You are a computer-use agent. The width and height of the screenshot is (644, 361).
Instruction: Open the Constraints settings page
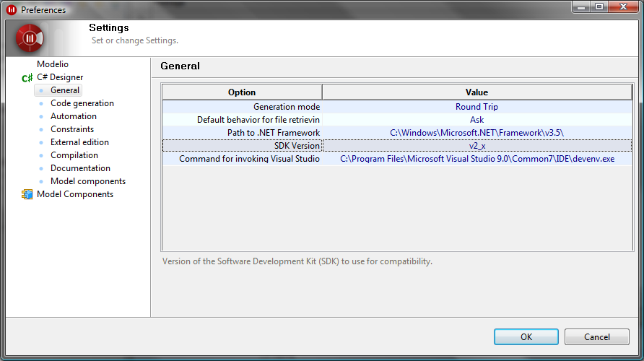click(72, 129)
